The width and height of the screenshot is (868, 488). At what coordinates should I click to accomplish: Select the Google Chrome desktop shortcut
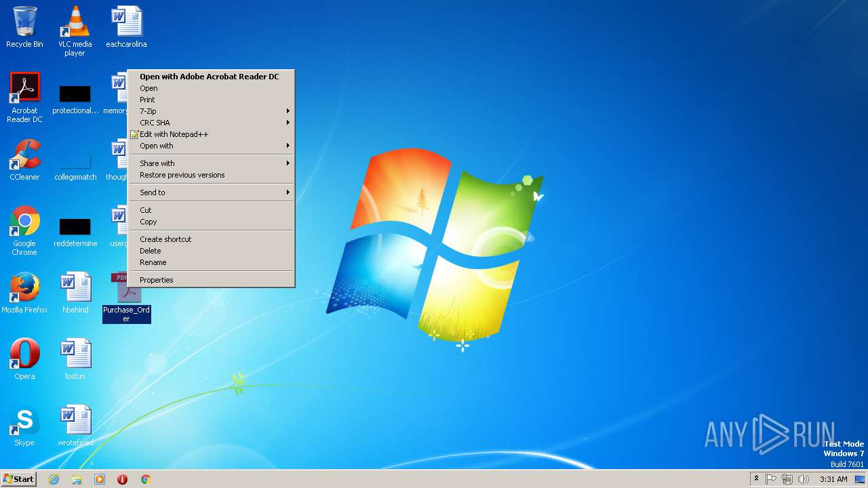point(24,230)
